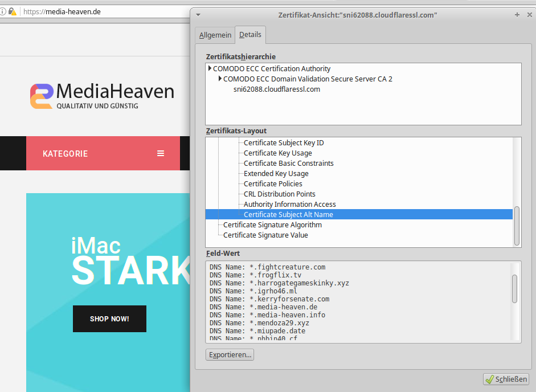Click the padlock warning icon in address bar
The height and width of the screenshot is (392, 536).
point(13,11)
